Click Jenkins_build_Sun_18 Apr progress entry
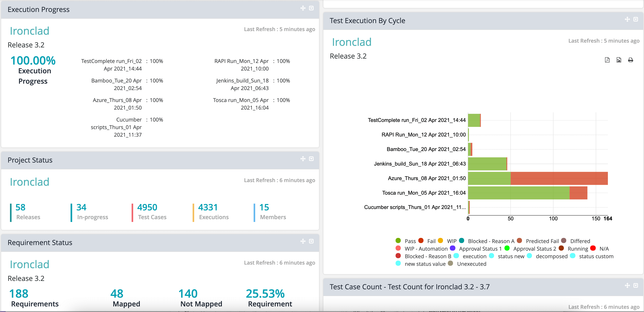This screenshot has height=312, width=644. (253, 84)
